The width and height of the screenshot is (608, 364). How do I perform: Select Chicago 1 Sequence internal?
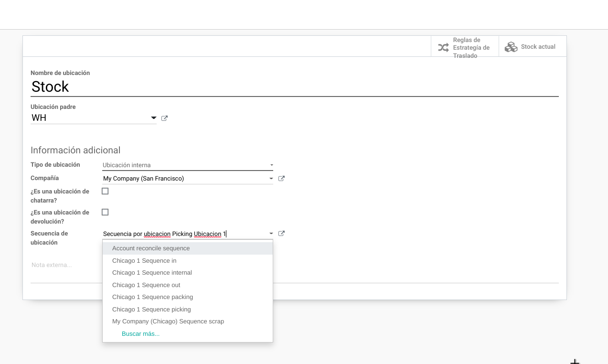188,272
